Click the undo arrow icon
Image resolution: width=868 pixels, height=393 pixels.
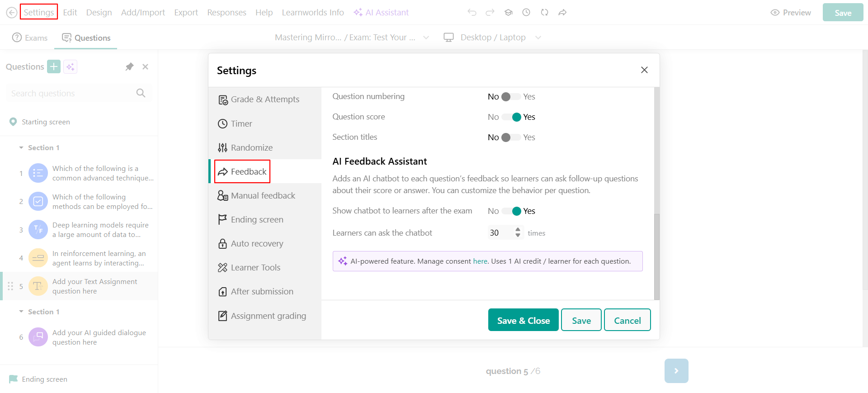(x=472, y=13)
